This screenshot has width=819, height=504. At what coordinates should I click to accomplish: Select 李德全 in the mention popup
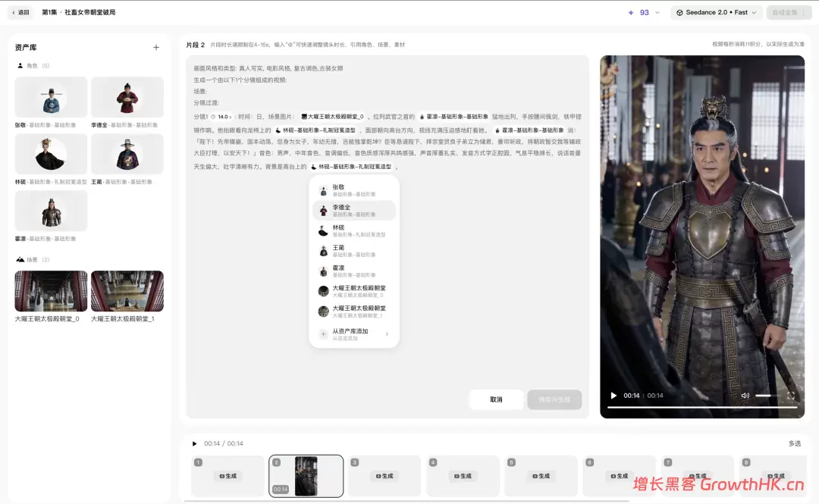click(354, 211)
